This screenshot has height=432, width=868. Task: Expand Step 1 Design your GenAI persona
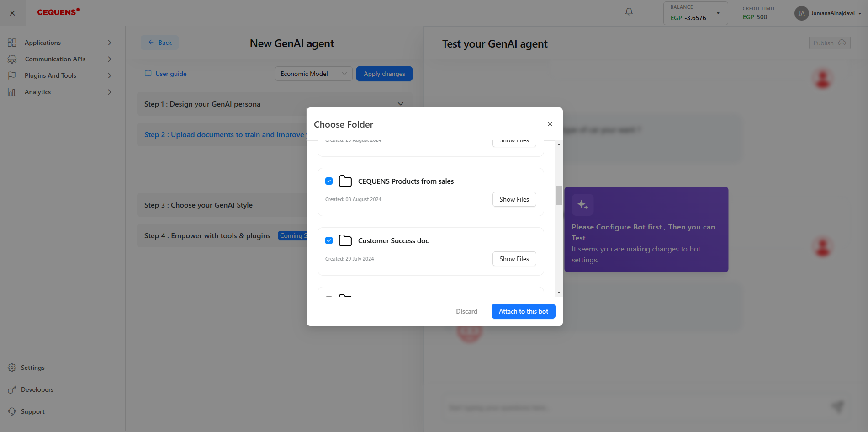(x=274, y=104)
